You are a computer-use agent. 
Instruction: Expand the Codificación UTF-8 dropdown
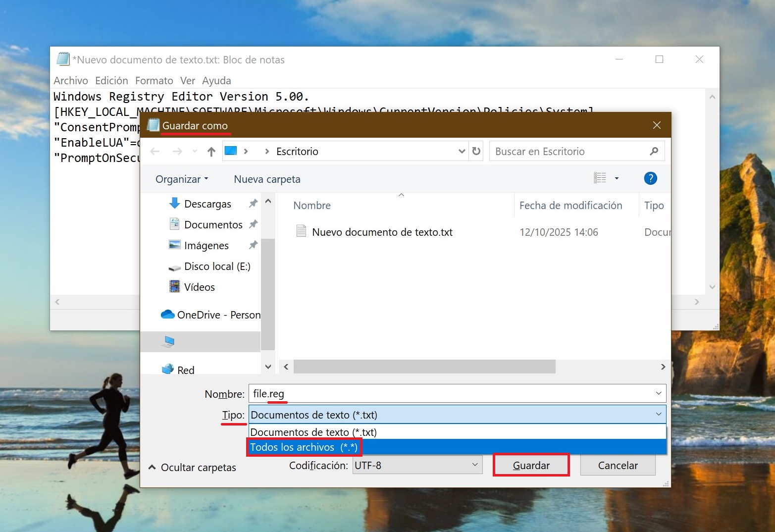[x=417, y=466]
